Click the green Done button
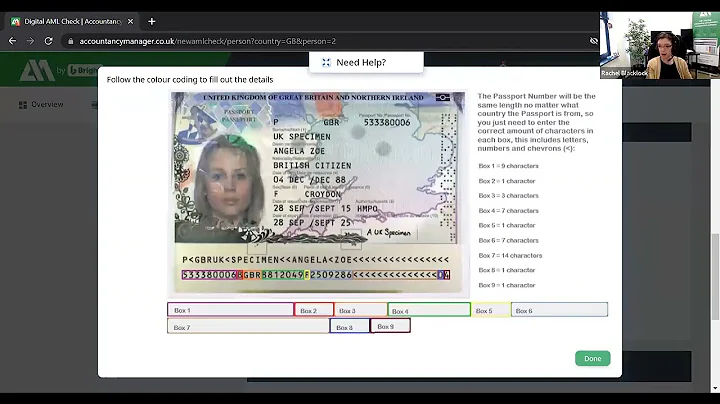The width and height of the screenshot is (720, 404). [x=592, y=359]
